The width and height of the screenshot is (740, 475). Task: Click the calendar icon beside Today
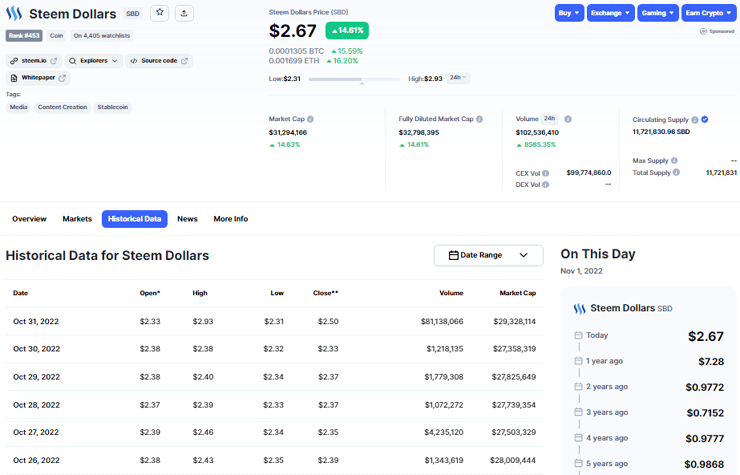[578, 335]
